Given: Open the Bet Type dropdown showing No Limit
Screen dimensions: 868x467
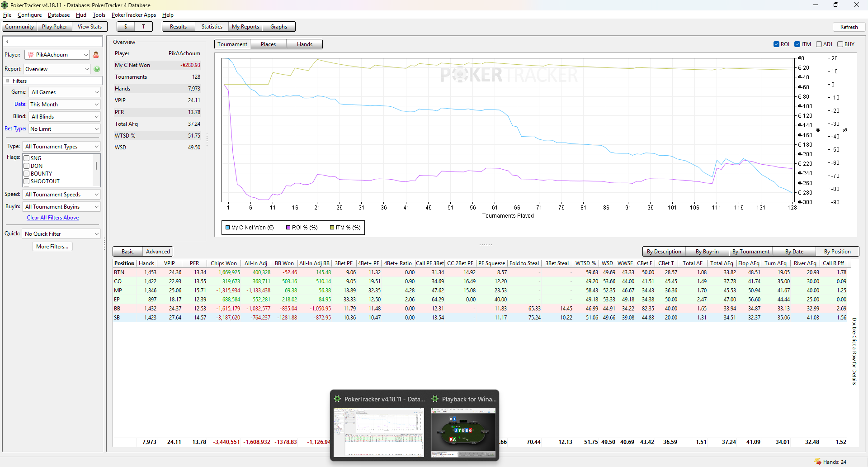Looking at the screenshot, I should [65, 129].
